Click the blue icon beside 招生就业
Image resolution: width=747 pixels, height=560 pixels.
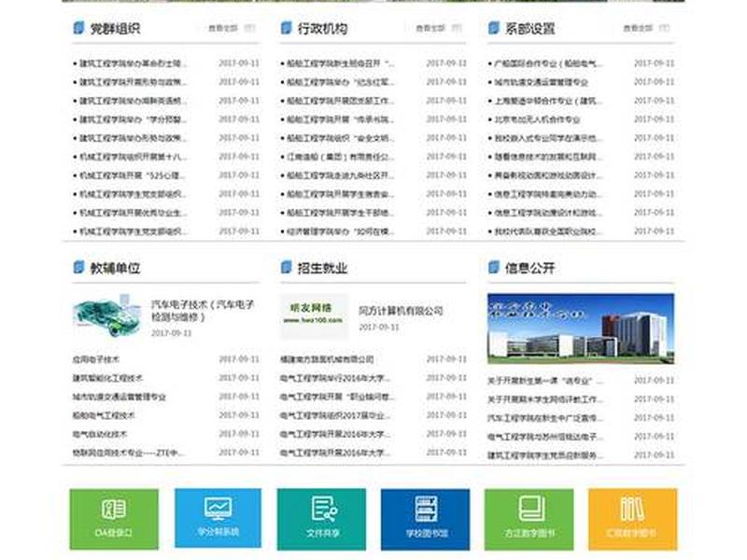click(x=286, y=268)
